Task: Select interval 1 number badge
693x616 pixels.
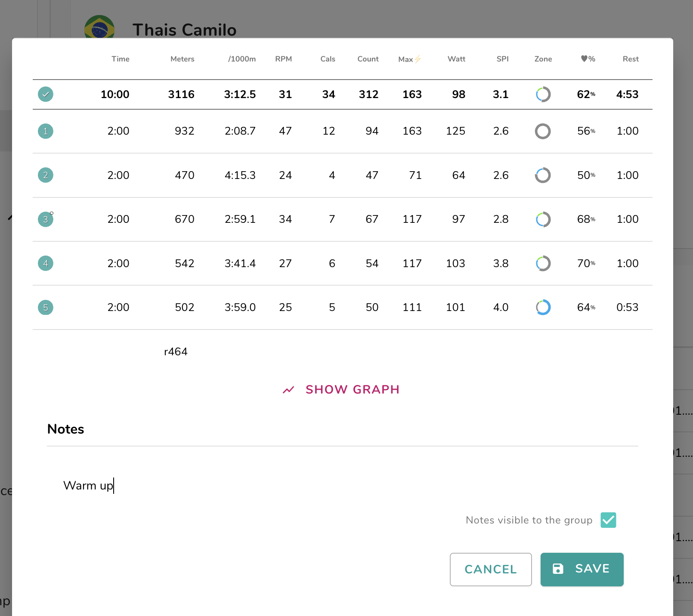Action: point(46,131)
